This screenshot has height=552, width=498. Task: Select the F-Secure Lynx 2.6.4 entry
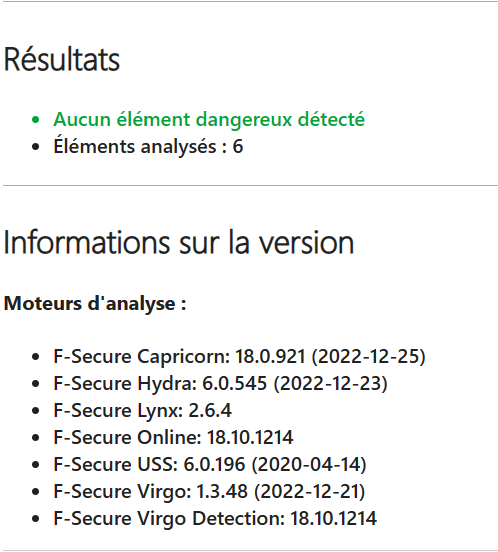click(143, 410)
